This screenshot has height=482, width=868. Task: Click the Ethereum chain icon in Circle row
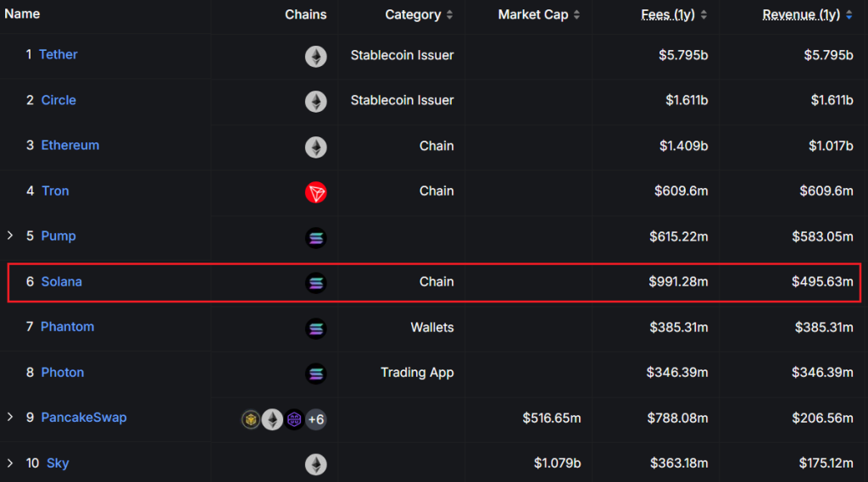(x=315, y=102)
